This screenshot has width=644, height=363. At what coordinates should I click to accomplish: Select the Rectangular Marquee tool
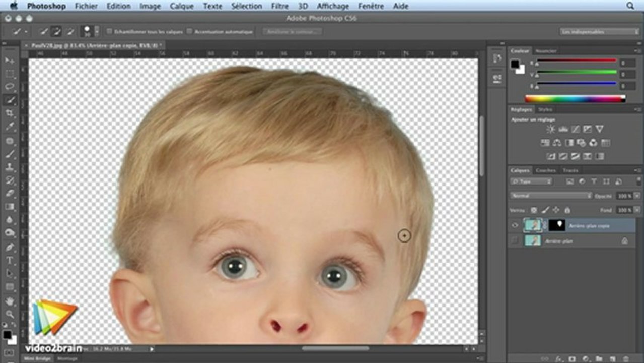click(x=9, y=74)
